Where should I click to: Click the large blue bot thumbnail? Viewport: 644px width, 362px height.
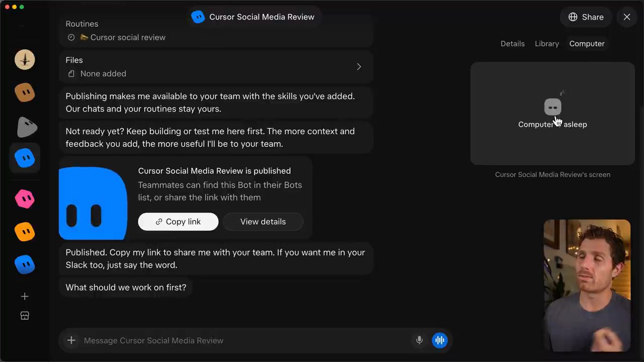[93, 203]
